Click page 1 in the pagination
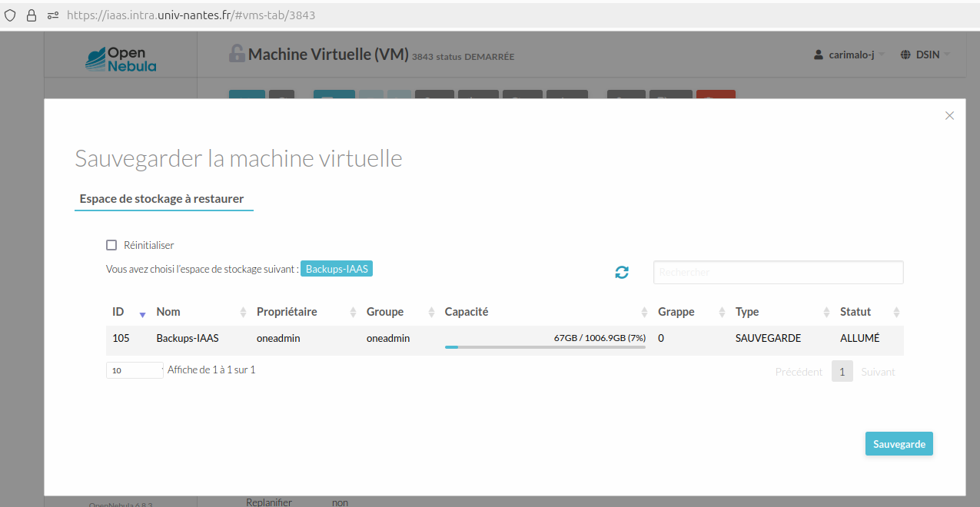This screenshot has height=507, width=980. [x=842, y=371]
